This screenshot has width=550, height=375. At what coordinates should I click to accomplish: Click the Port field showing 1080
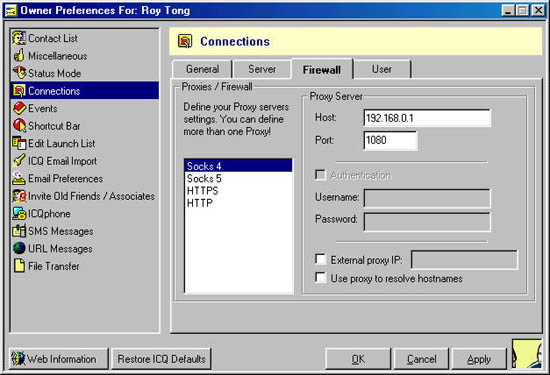tap(390, 140)
